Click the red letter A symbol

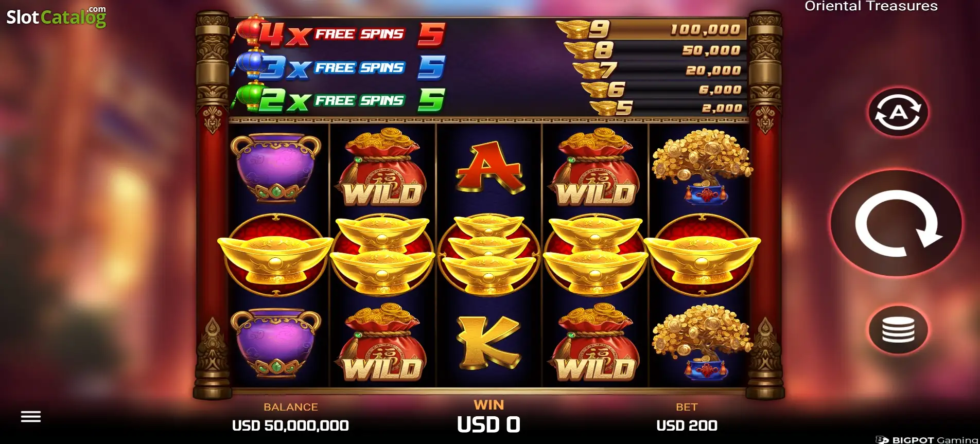489,167
